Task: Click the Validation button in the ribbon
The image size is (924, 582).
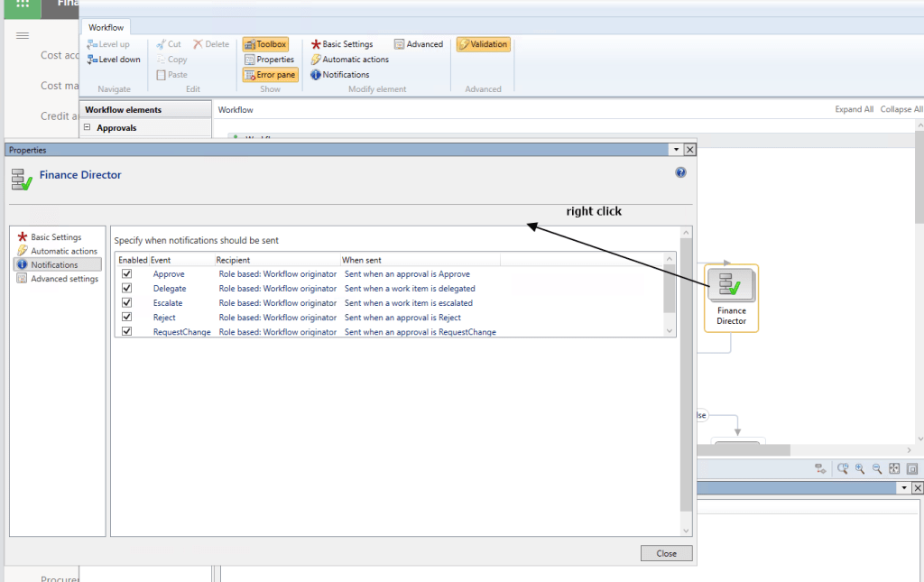Action: 483,44
